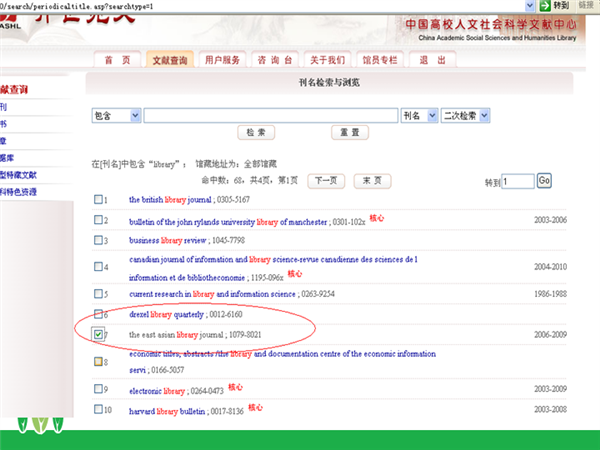
Task: Click the 核心 tag beside harvard library bulletin
Action: pyautogui.click(x=255, y=407)
